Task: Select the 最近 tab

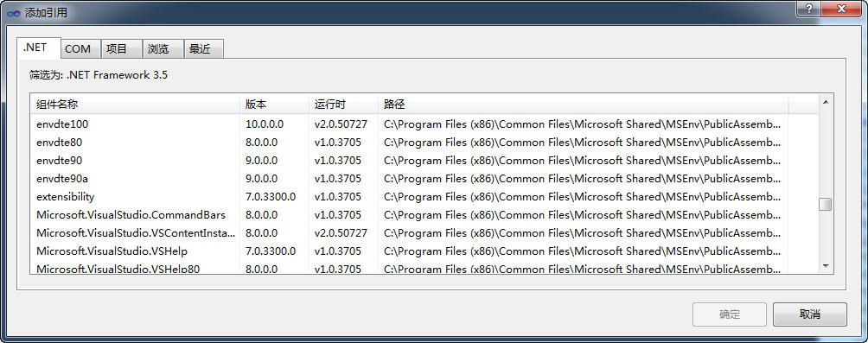Action: tap(204, 48)
